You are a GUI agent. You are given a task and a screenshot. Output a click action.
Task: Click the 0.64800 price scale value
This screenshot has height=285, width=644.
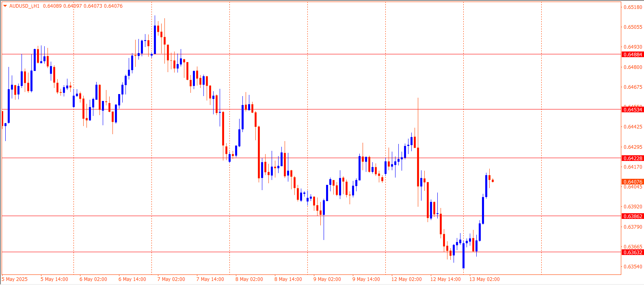click(633, 67)
